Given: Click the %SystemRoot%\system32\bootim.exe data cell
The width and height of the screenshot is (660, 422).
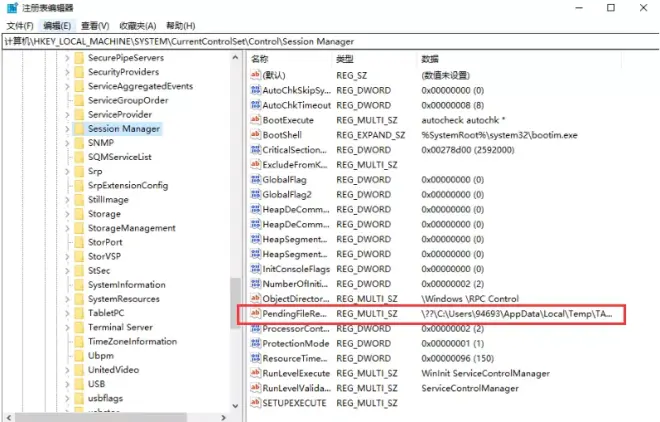Looking at the screenshot, I should [499, 135].
